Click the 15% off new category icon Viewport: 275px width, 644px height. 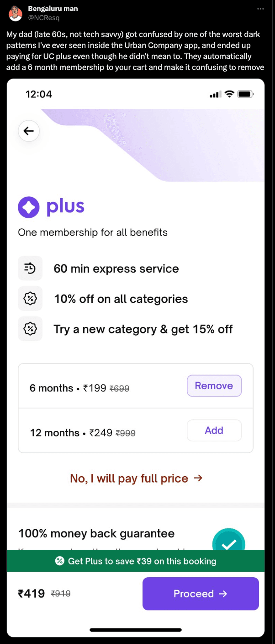click(30, 329)
